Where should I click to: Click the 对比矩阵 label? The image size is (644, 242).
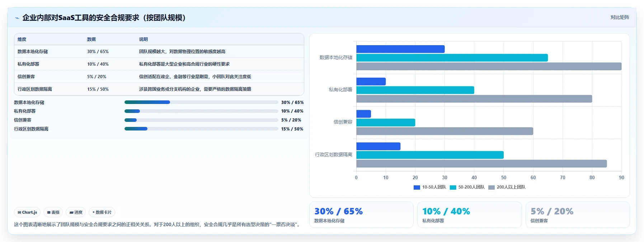coord(620,17)
